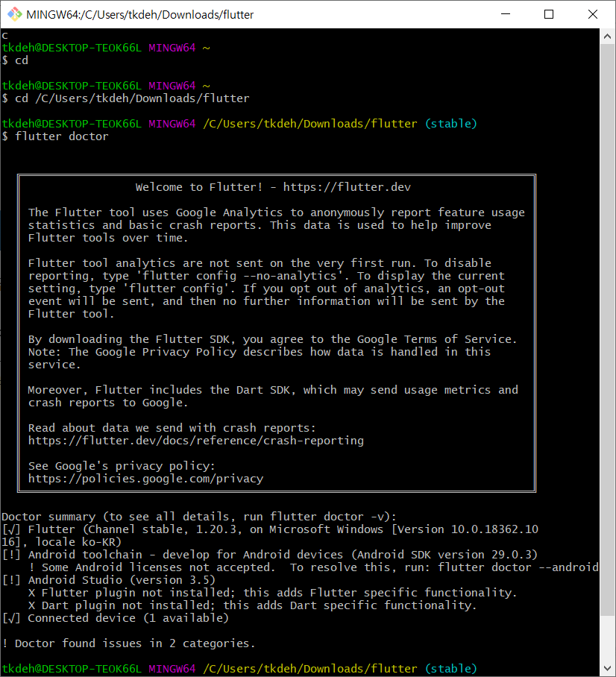Click the https://flutter.dev URL in the welcome header

click(x=347, y=187)
